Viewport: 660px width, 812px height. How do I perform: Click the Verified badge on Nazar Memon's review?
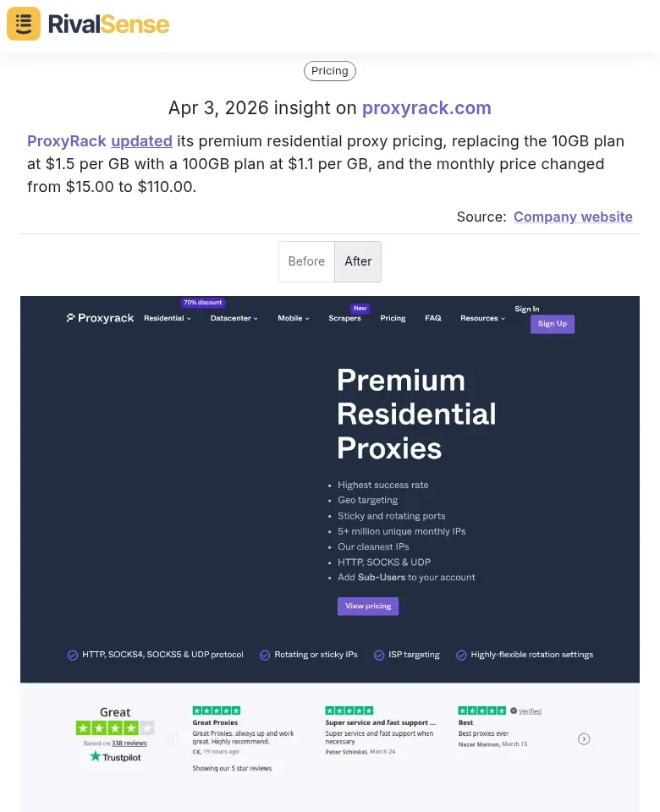(523, 710)
